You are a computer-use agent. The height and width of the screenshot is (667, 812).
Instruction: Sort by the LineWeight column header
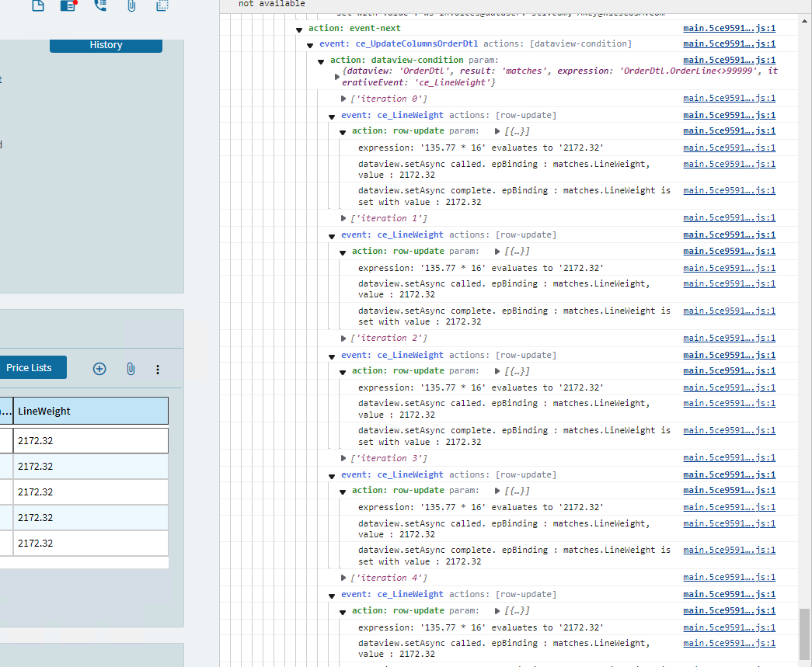pos(91,411)
